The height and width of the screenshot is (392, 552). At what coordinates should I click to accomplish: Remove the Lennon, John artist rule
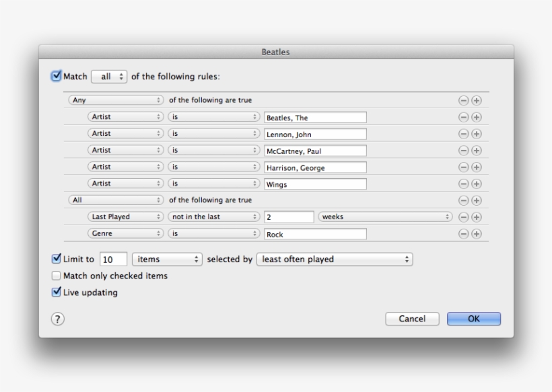[x=464, y=134]
